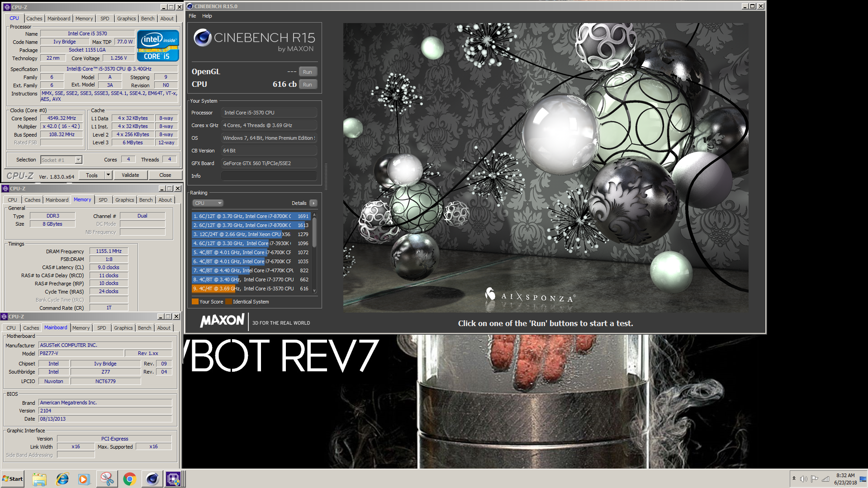Open Windows Media Player taskbar icon

pyautogui.click(x=84, y=479)
